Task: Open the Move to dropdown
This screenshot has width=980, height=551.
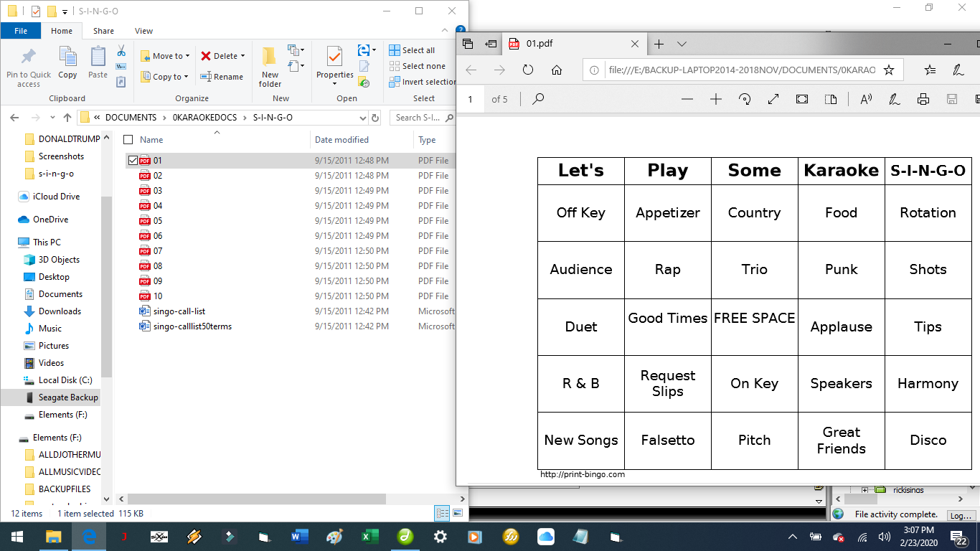Action: pyautogui.click(x=166, y=56)
